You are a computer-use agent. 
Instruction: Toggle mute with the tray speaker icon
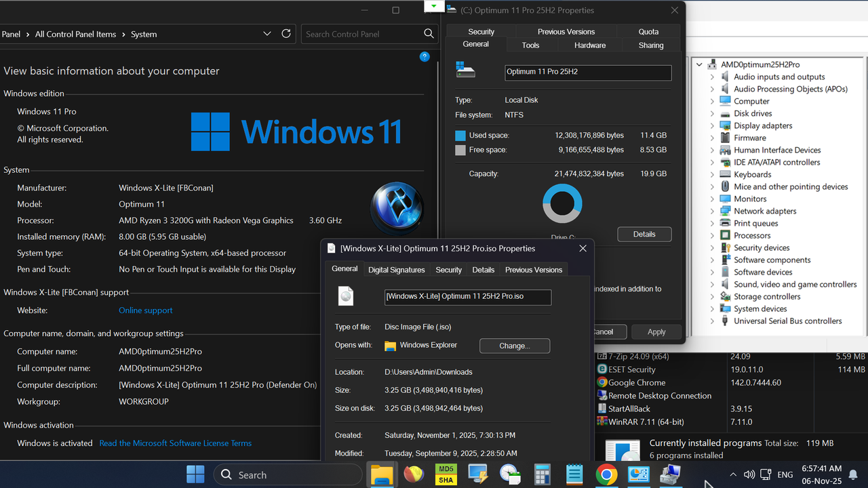749,474
